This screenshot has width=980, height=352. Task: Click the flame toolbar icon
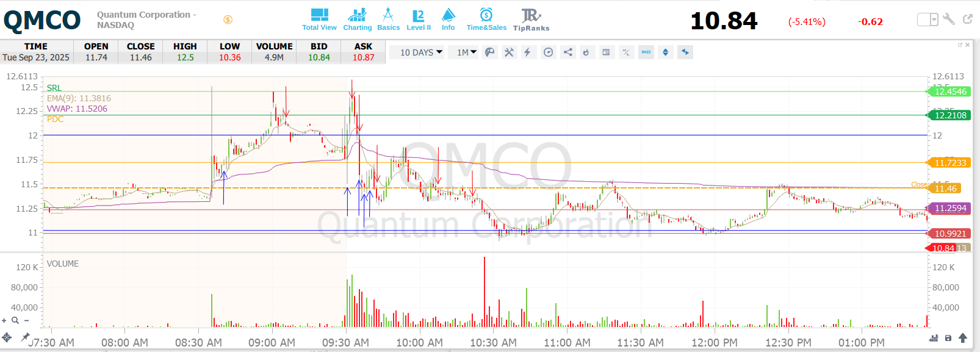click(x=586, y=52)
